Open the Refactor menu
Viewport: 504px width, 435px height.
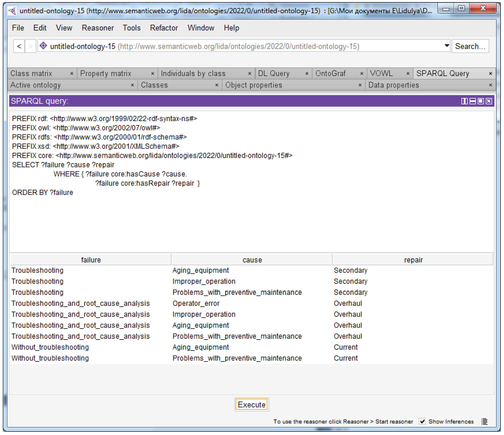click(x=164, y=28)
